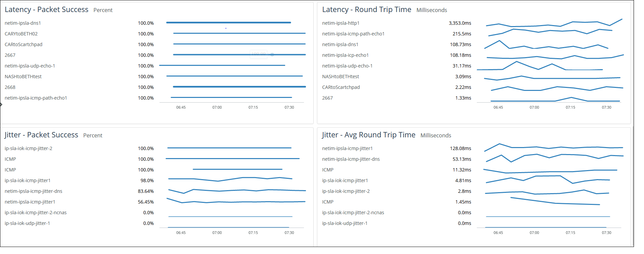644x254 pixels.
Task: Select the Latency - Round Trip Time panel heading
Action: [x=366, y=10]
